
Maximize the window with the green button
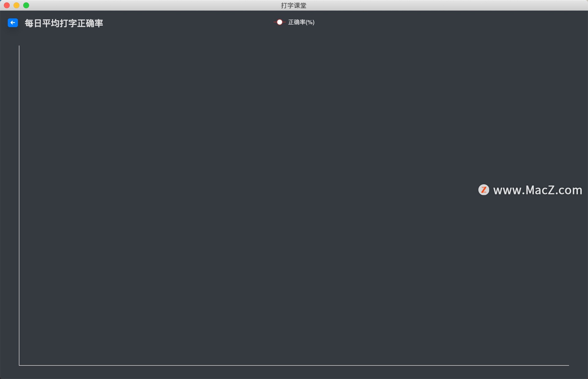[x=26, y=5]
